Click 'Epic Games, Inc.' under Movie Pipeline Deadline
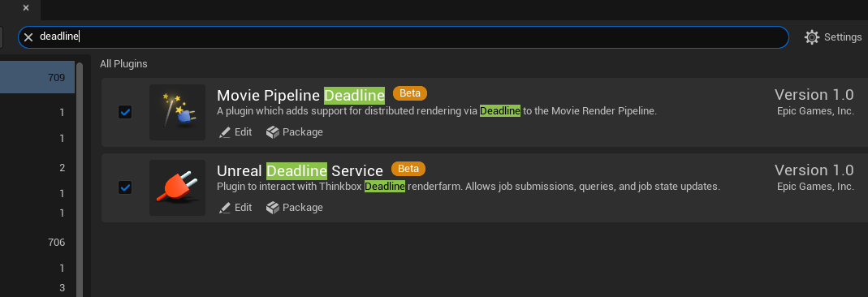Screen dimensions: 868x297 tap(815, 111)
